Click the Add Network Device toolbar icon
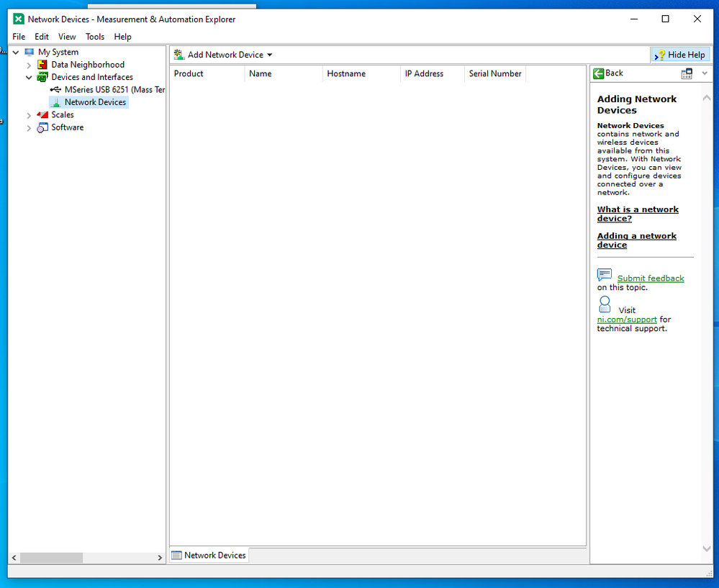 (178, 55)
